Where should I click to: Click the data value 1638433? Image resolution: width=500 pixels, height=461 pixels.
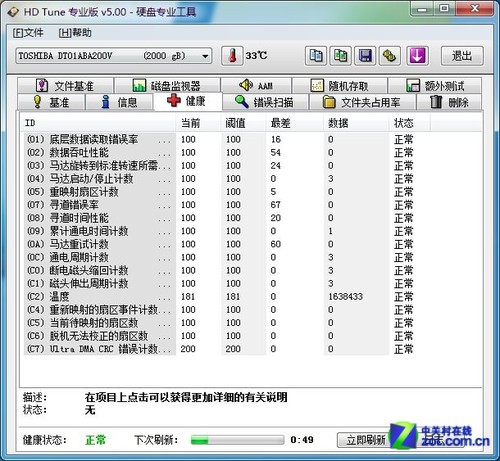345,296
